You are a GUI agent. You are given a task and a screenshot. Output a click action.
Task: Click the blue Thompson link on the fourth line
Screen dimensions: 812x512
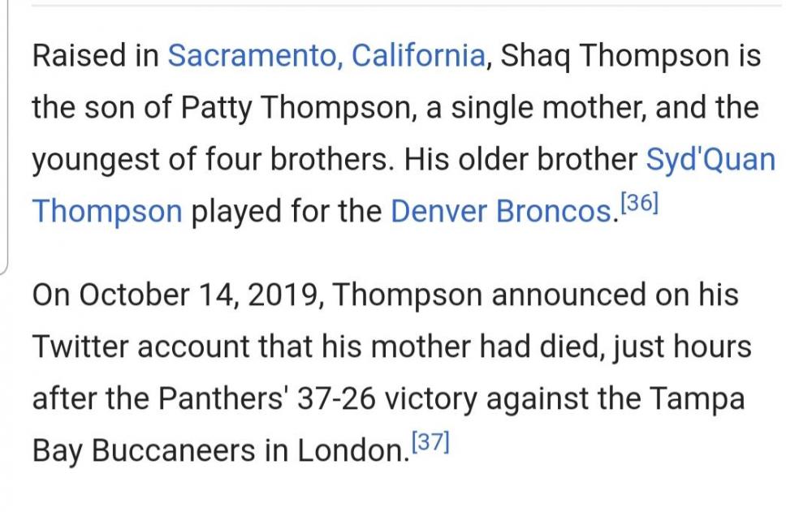click(x=107, y=212)
